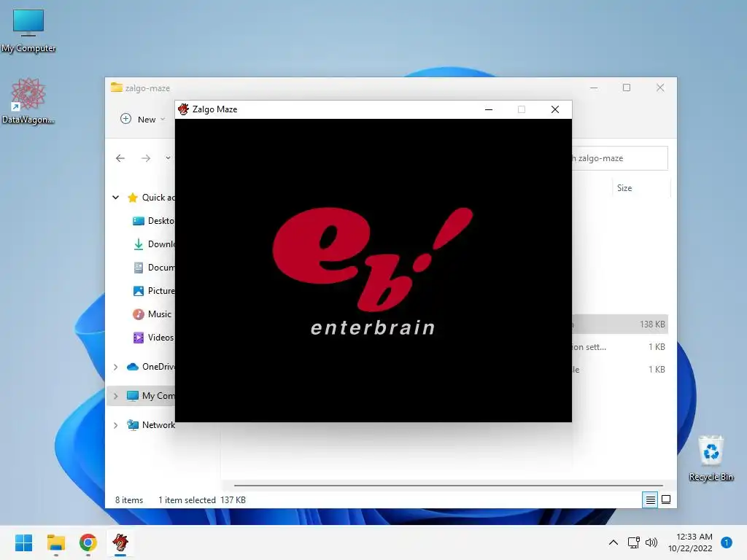Viewport: 747px width, 560px height.
Task: Click the horizontal scrollbar in Explorer
Action: click(x=449, y=485)
